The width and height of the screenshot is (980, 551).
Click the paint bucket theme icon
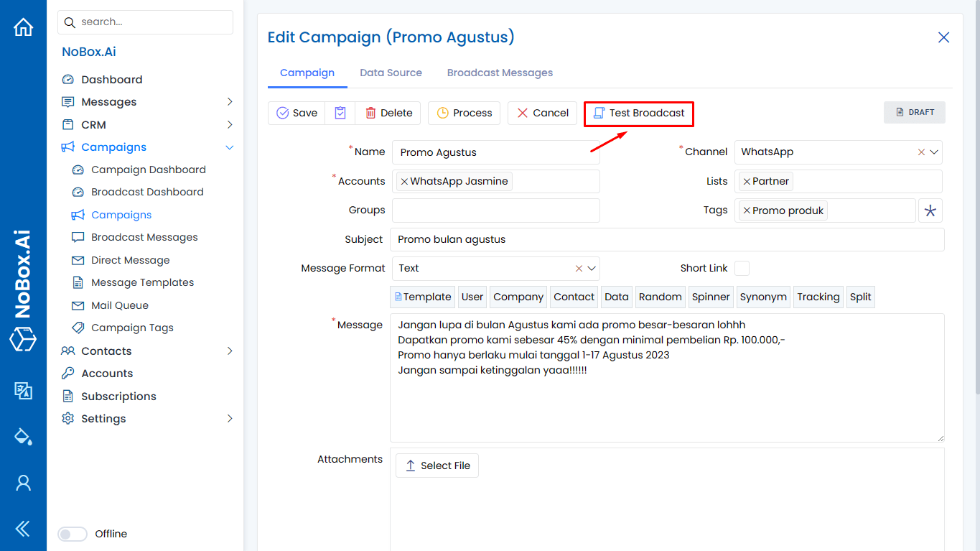(23, 436)
